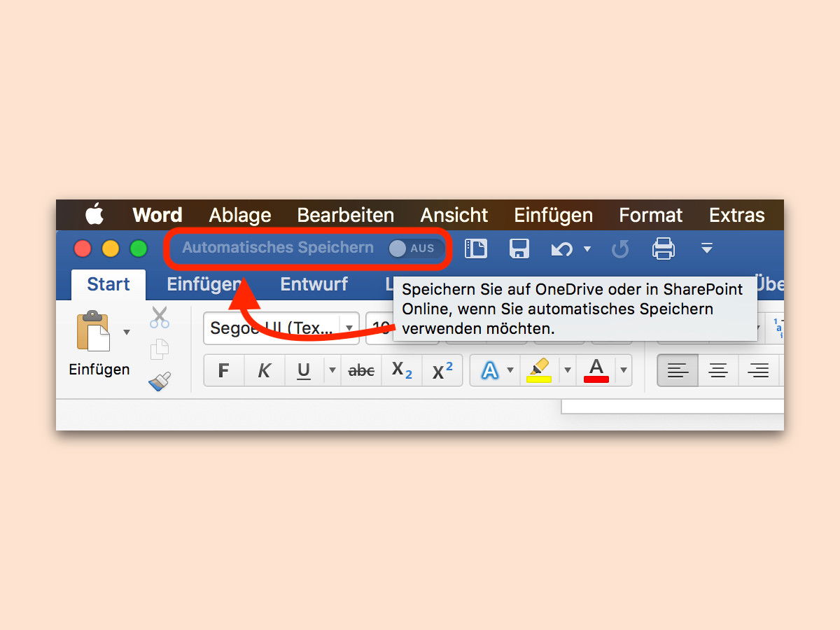Expand the text effects dropdown arrow
This screenshot has height=630, width=840.
511,370
